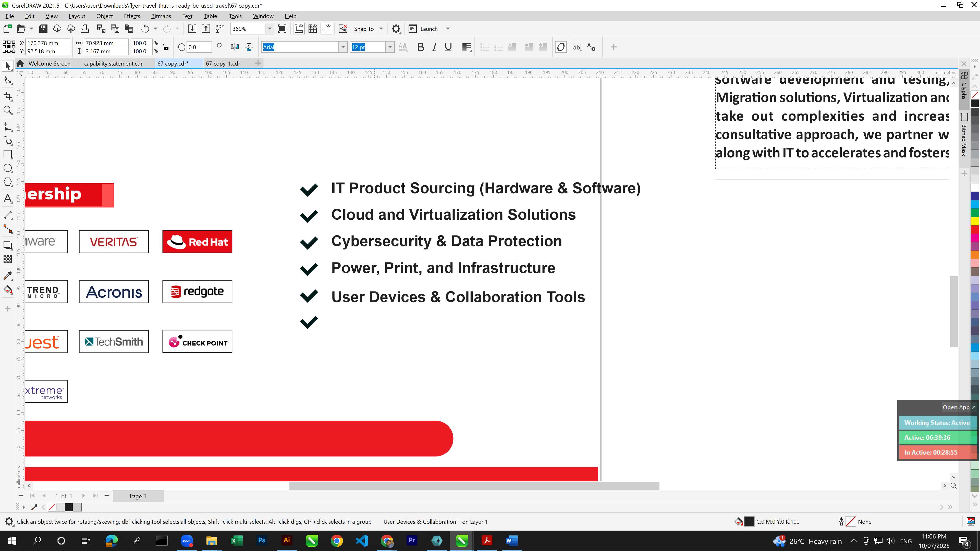
Task: Toggle Show rulers button
Action: click(x=299, y=29)
